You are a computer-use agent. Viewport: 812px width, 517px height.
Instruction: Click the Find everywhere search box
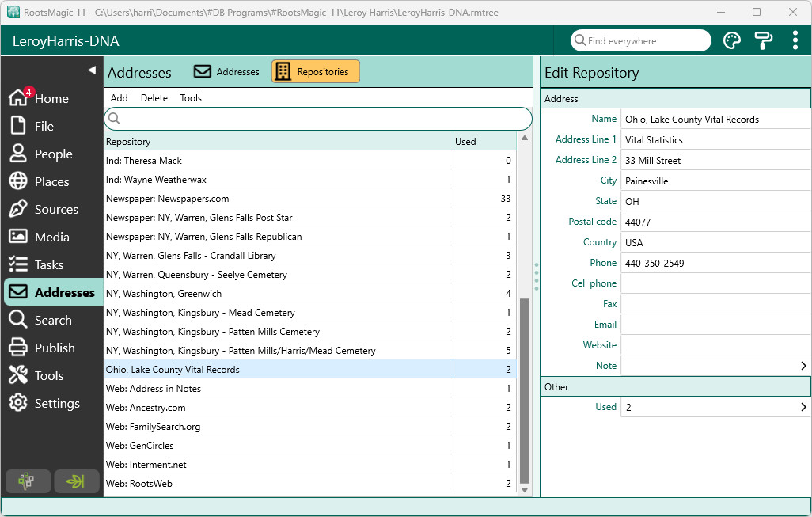tap(641, 40)
